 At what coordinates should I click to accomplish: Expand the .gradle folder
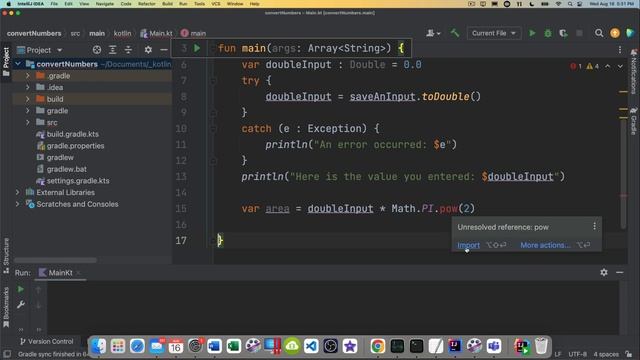(x=28, y=76)
